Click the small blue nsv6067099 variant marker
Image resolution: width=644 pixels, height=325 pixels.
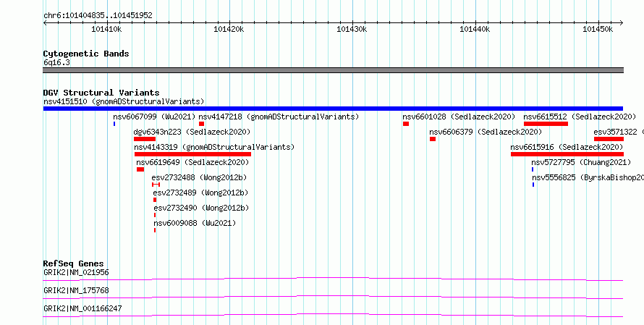coord(114,124)
